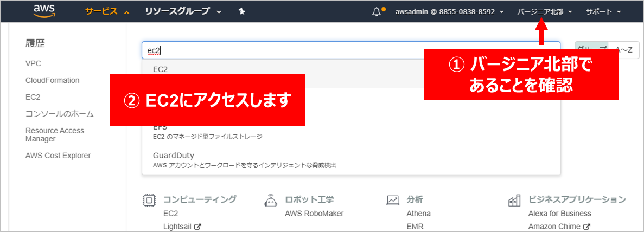Image resolution: width=644 pixels, height=232 pixels.
Task: Click the pin shortcut icon
Action: click(x=242, y=11)
